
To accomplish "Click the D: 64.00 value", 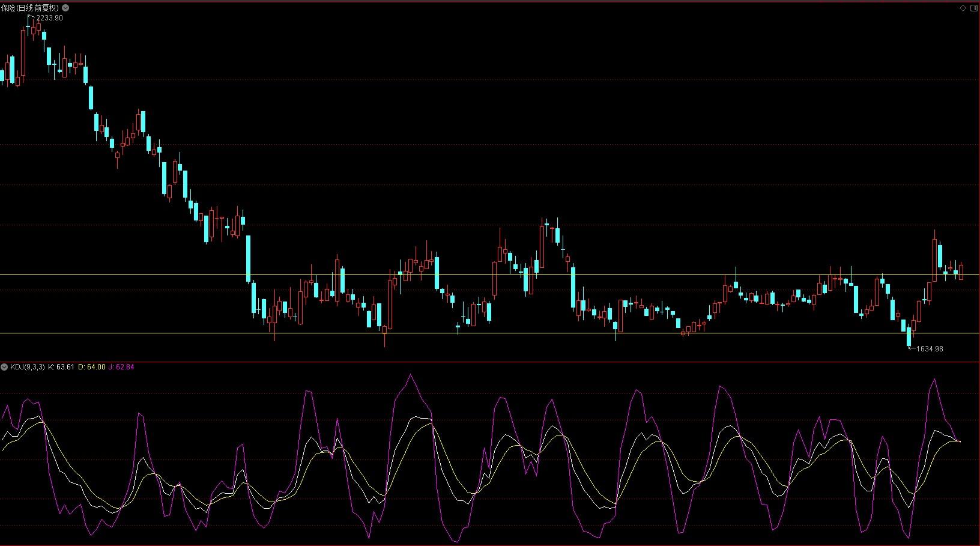I will pyautogui.click(x=92, y=366).
